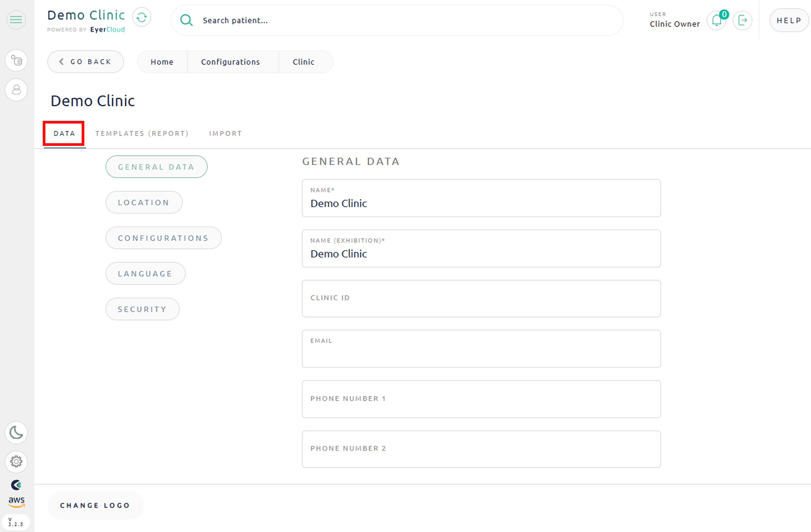Switch to the Templates (Report) tab
Viewport: 811px width, 532px height.
[142, 133]
